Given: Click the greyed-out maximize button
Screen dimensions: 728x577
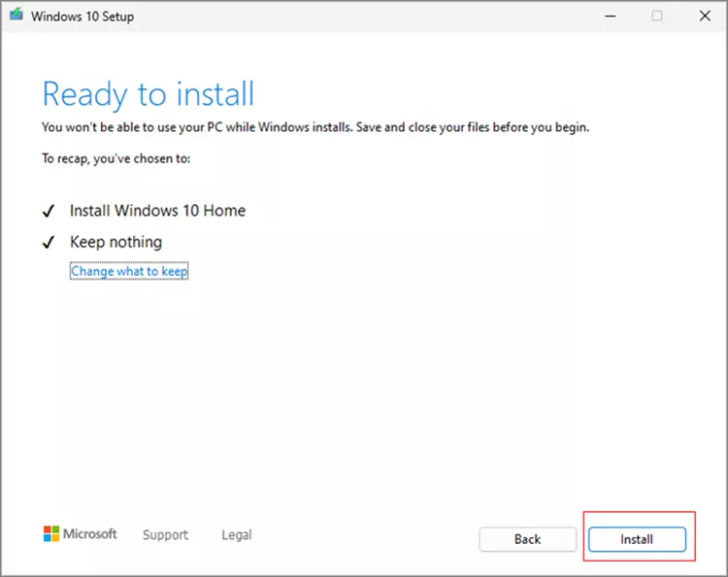Looking at the screenshot, I should click(x=657, y=17).
